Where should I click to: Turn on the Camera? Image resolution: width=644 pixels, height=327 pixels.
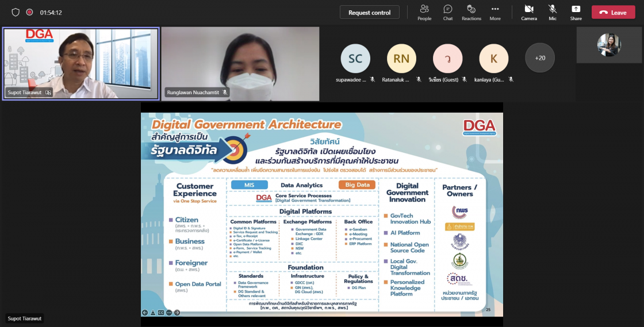coord(529,12)
